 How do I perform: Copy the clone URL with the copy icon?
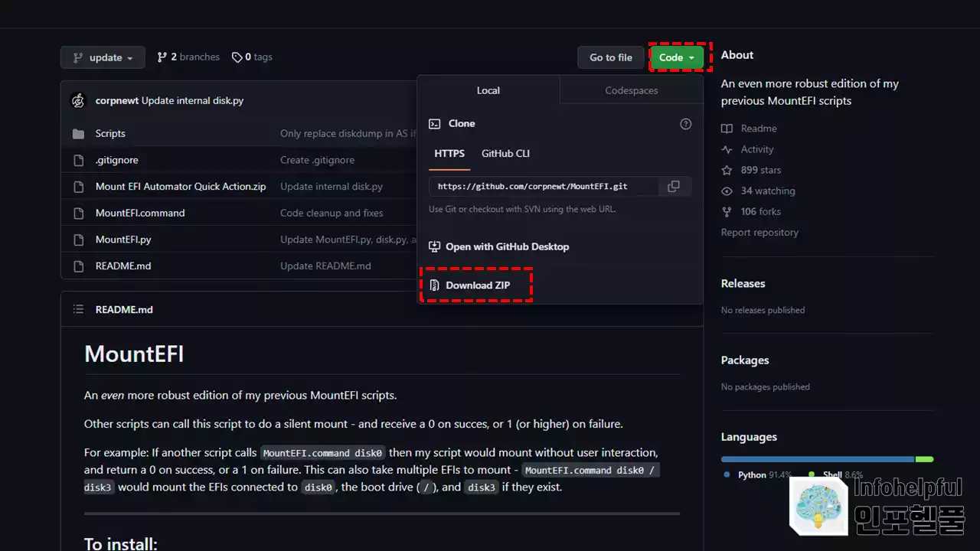pyautogui.click(x=674, y=186)
